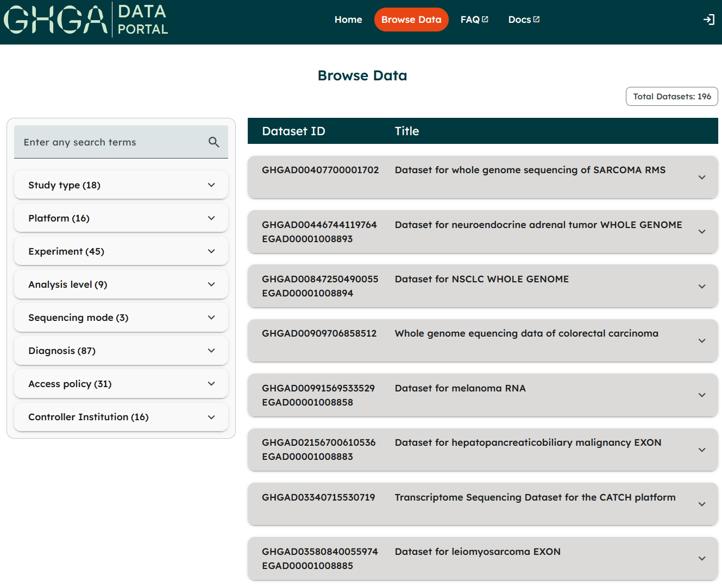Image resolution: width=722 pixels, height=588 pixels.
Task: Expand the Access policy filter
Action: (x=121, y=384)
